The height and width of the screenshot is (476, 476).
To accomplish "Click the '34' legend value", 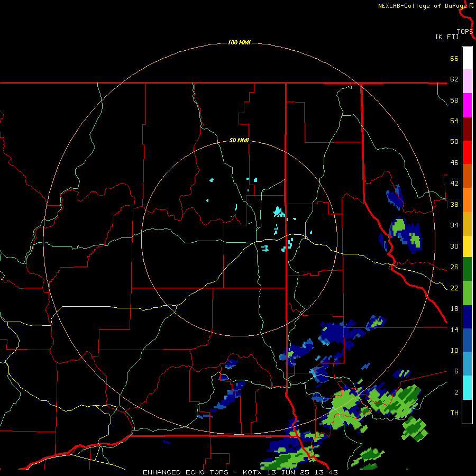I will [454, 225].
